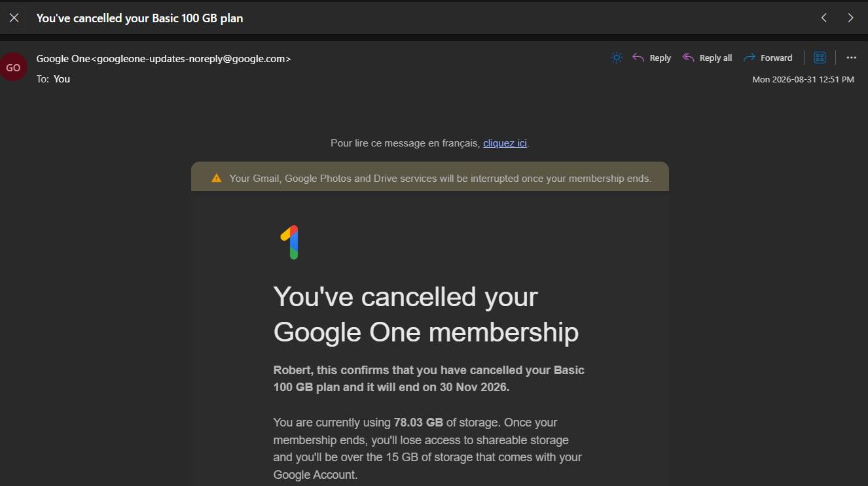Open the apps grid icon beside Forward
The image size is (868, 486).
[820, 58]
